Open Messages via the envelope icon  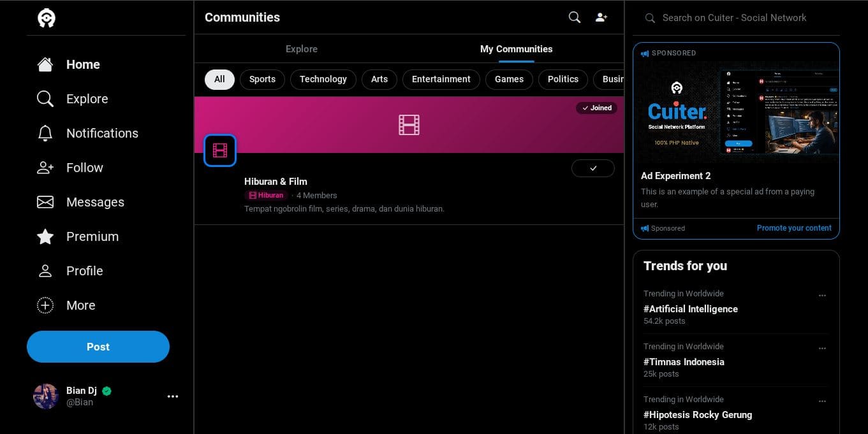pyautogui.click(x=45, y=202)
